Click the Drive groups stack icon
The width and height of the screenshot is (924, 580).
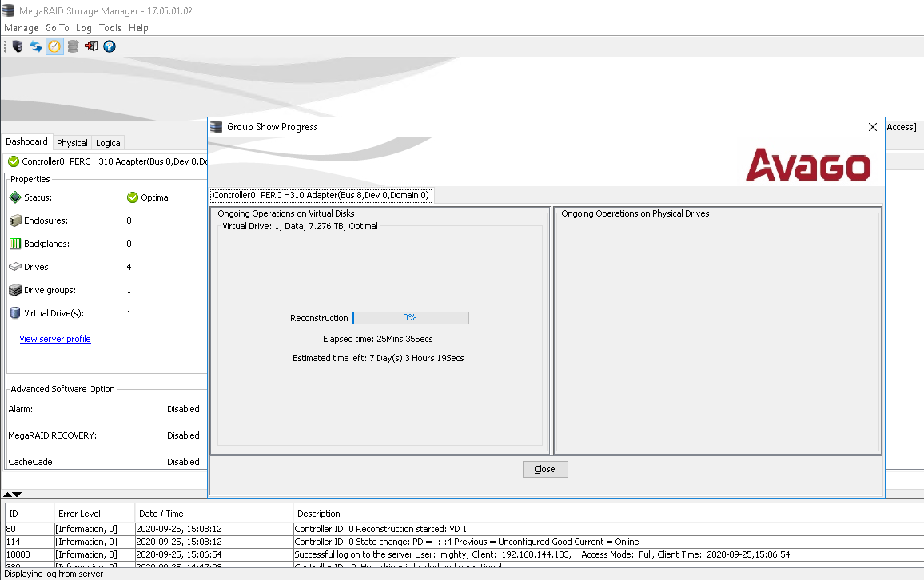(15, 290)
